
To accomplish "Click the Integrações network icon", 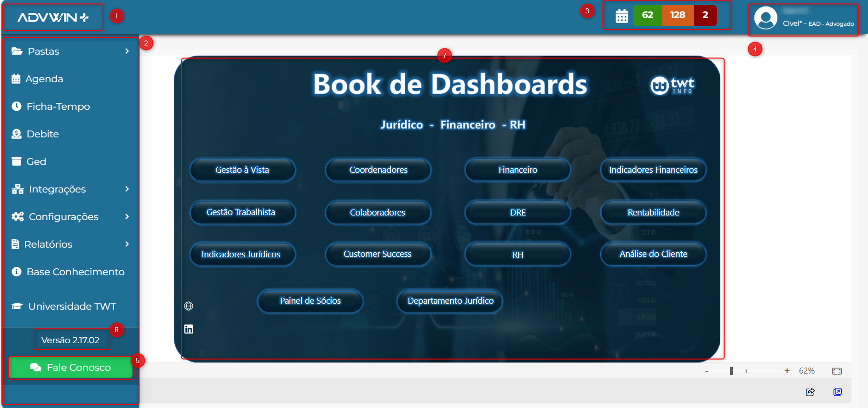I will pyautogui.click(x=17, y=189).
